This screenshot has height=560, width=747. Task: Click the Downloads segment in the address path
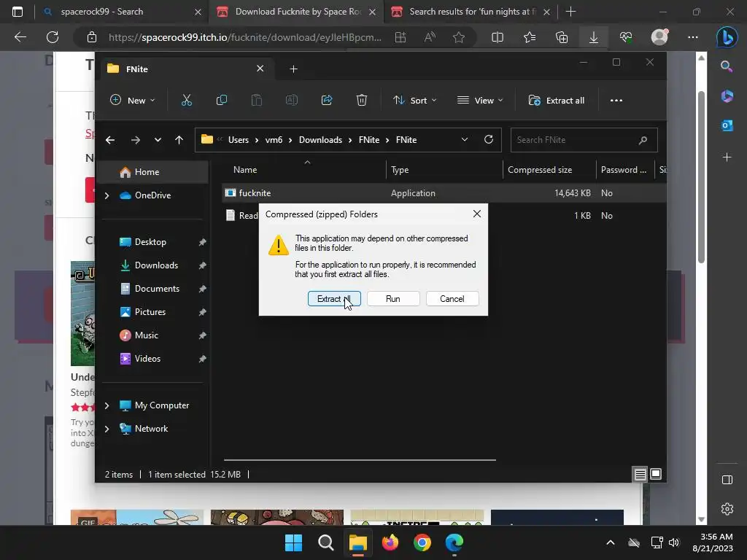[321, 140]
